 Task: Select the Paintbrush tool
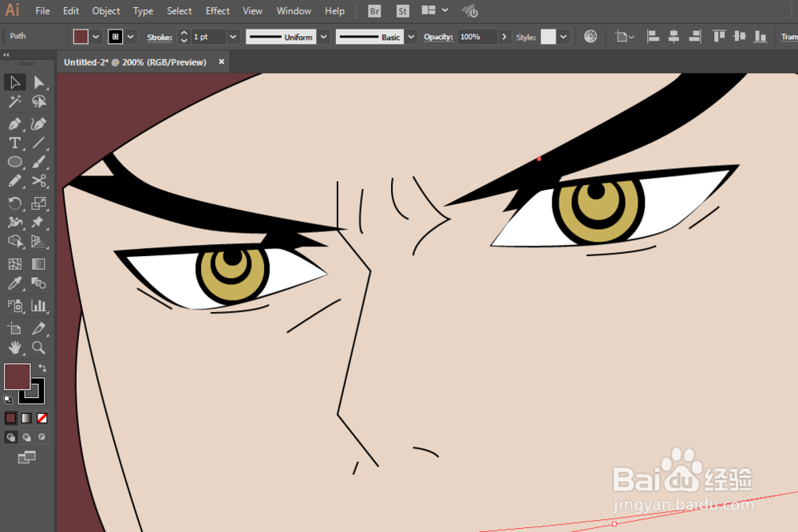[x=38, y=162]
